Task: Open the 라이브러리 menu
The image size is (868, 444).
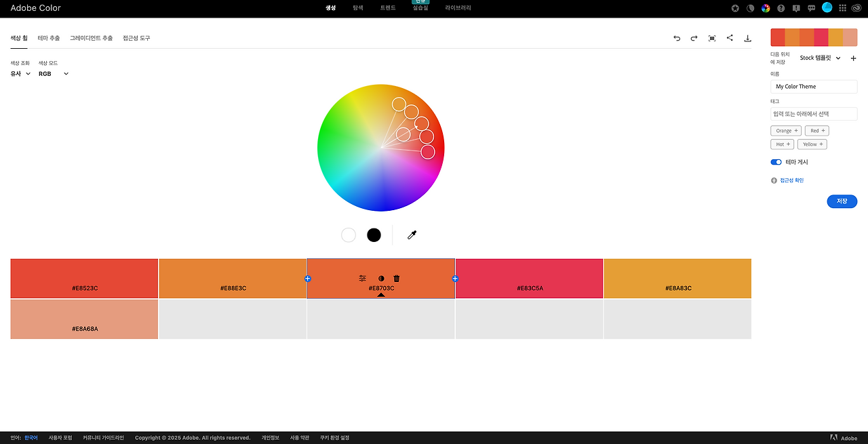Action: [x=458, y=8]
